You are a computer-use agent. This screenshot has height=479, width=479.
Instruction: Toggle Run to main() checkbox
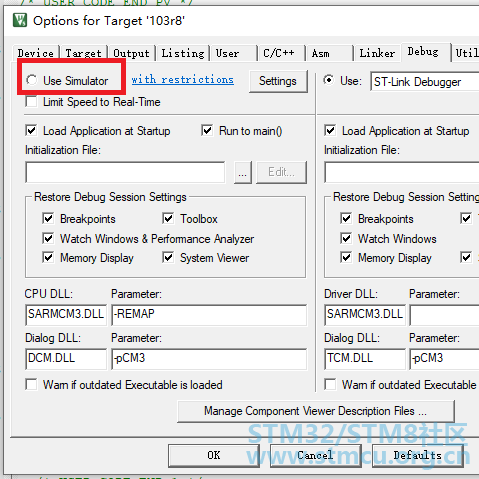point(207,130)
